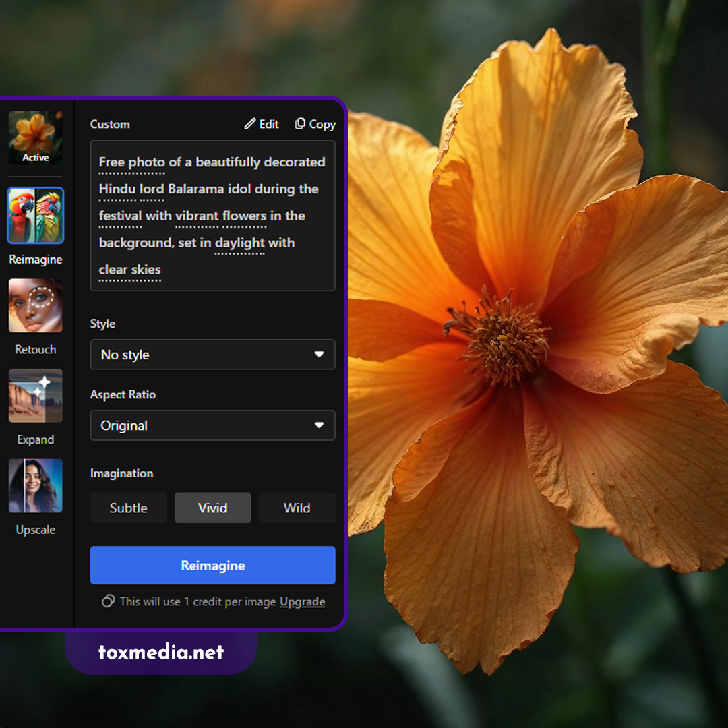The width and height of the screenshot is (728, 728).
Task: Select the Reimagine parrot tool icon
Action: 36,216
